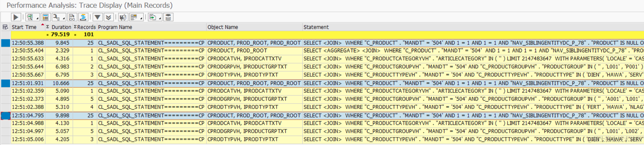Click the duration value 5.090
The width and height of the screenshot is (644, 145).
(x=62, y=91)
